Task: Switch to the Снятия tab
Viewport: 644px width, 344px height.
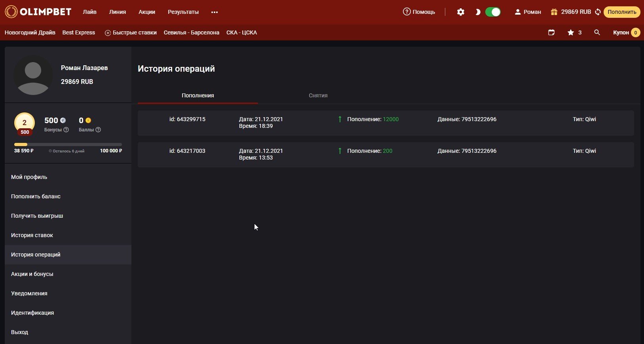Action: point(318,95)
